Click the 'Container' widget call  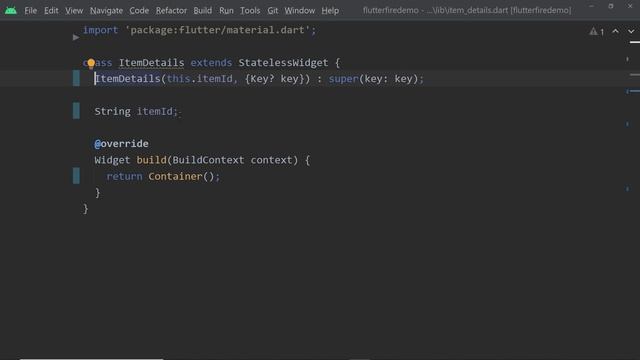coord(175,176)
